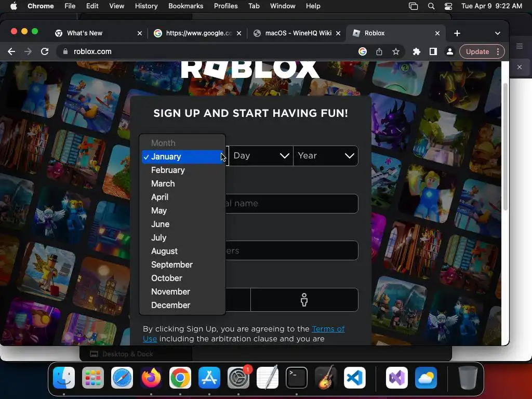The height and width of the screenshot is (399, 532).
Task: Click the Update button
Action: pyautogui.click(x=477, y=51)
